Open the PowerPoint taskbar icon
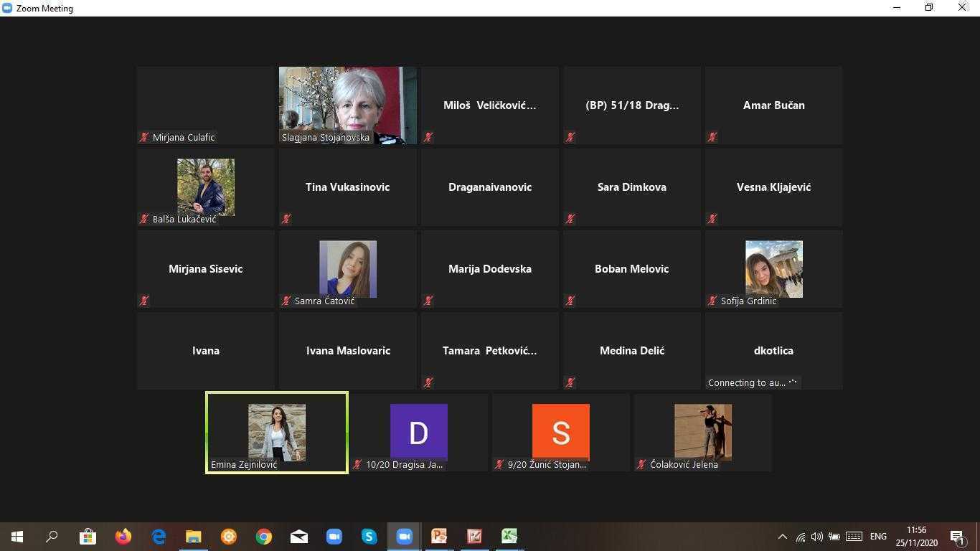Screen dimensions: 980x551 439,536
